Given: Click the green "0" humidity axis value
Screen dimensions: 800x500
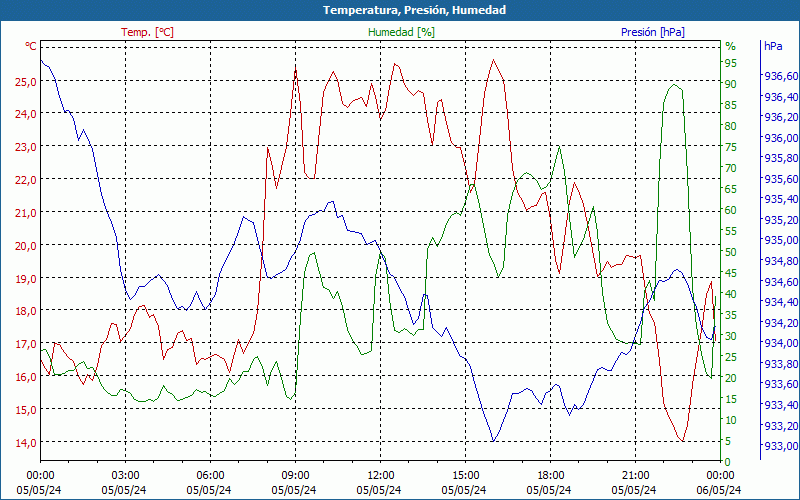Looking at the screenshot, I should 728,462.
